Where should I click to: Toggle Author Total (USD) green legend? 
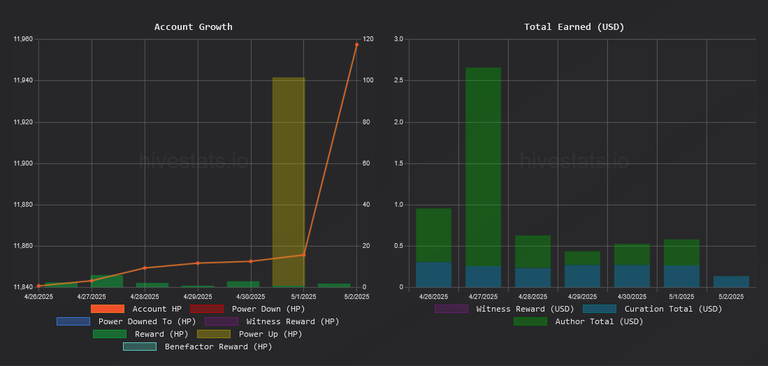click(530, 321)
